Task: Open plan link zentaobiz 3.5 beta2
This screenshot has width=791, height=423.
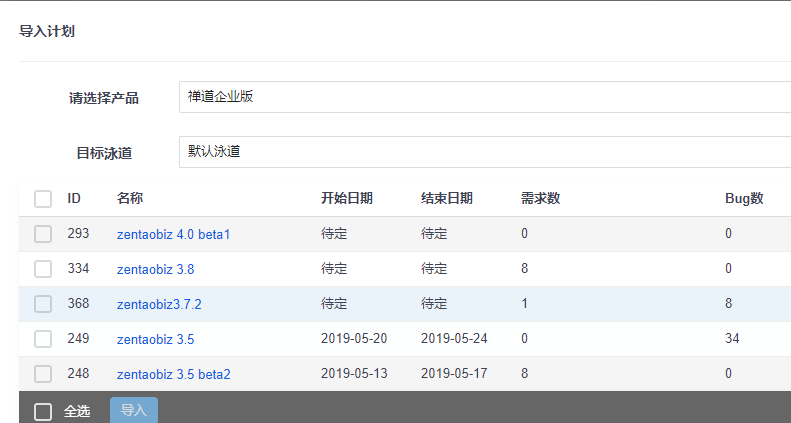Action: (x=174, y=375)
